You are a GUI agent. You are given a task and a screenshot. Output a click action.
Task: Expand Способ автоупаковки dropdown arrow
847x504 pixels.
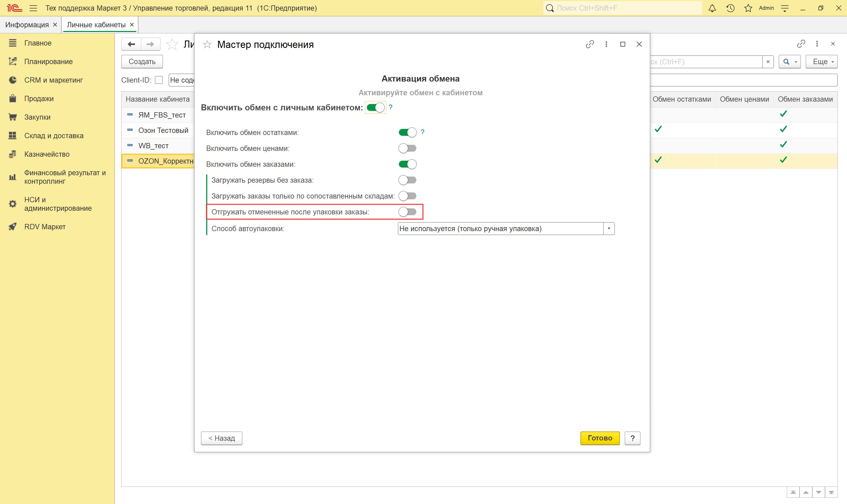(x=609, y=228)
